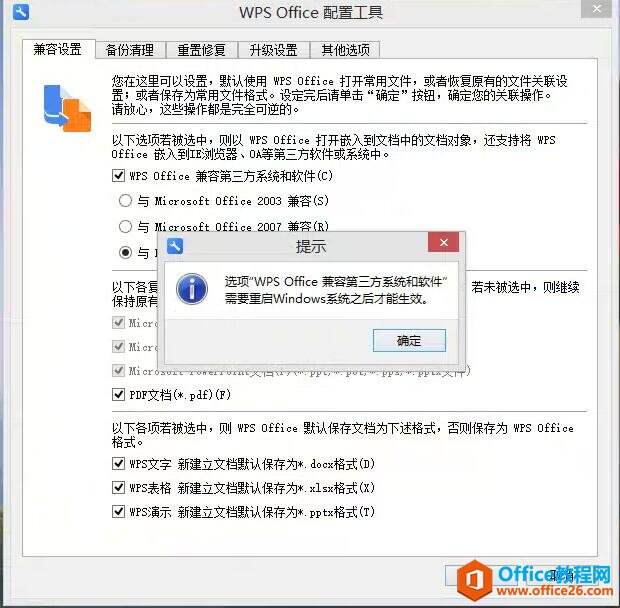Screen dimensions: 620x608
Task: Select the 兼容设置 tab
Action: [x=58, y=49]
